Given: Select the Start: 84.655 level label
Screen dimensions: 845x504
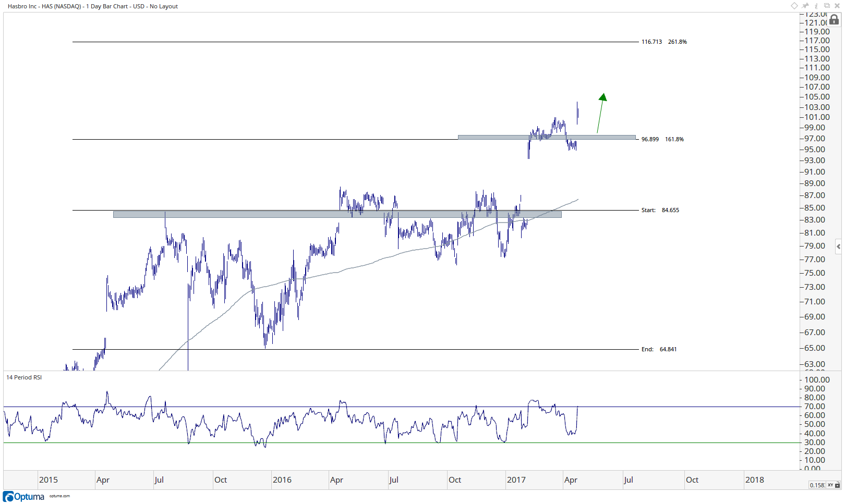Looking at the screenshot, I should click(x=660, y=210).
